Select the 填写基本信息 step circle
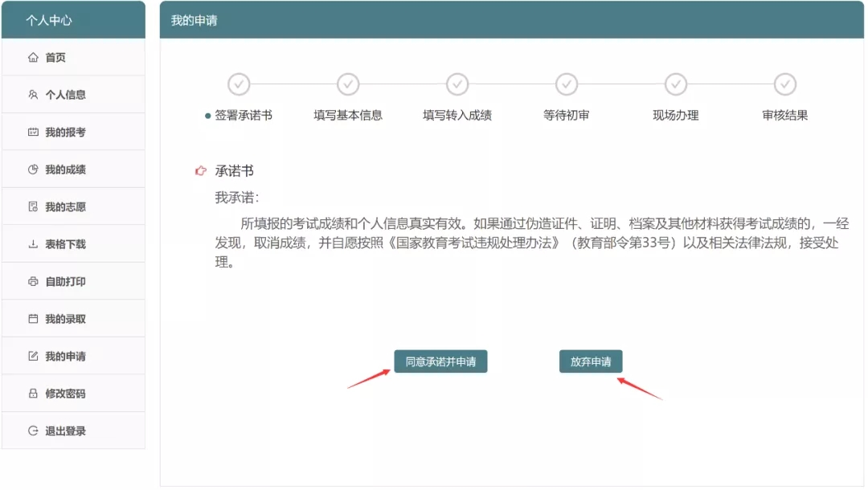The width and height of the screenshot is (868, 490). [x=348, y=84]
